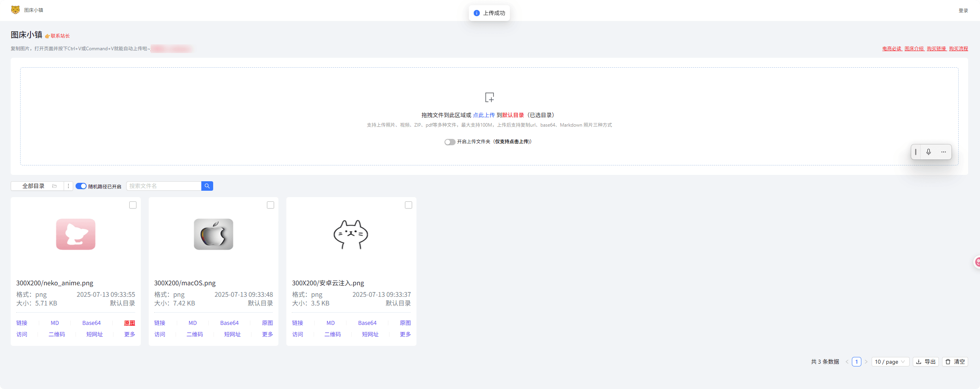980x389 pixels.
Task: Select the macOS.png card checkbox
Action: click(x=271, y=205)
